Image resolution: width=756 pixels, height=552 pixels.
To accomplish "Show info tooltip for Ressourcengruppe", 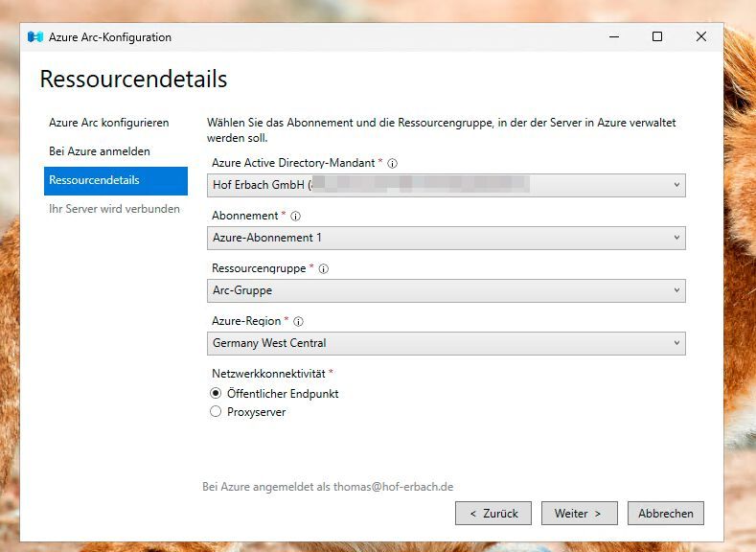I will pyautogui.click(x=324, y=269).
